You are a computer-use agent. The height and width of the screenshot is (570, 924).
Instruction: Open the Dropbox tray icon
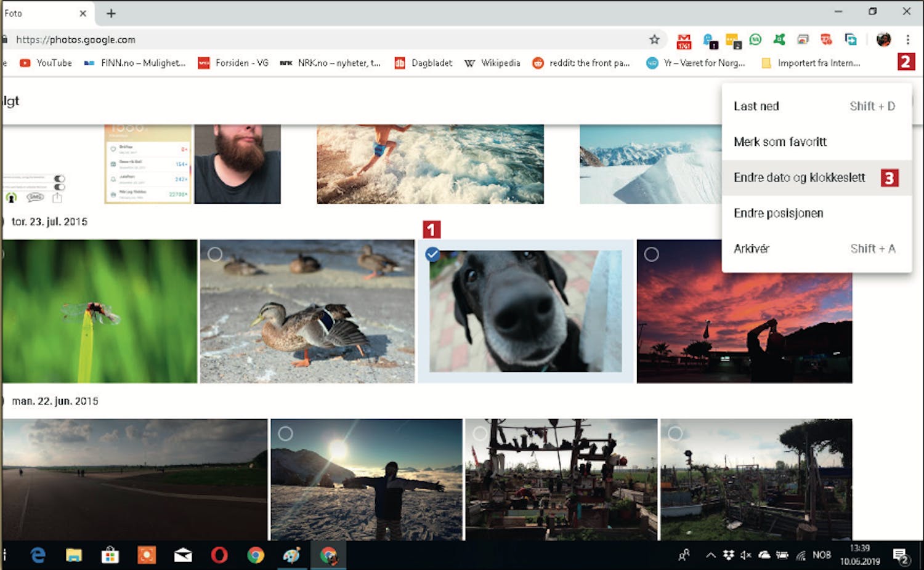[728, 555]
